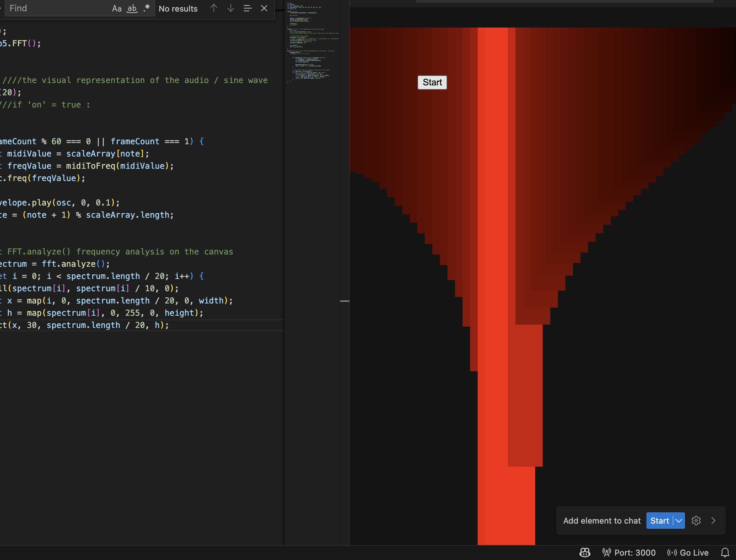
Task: Close the Find widget
Action: 264,8
